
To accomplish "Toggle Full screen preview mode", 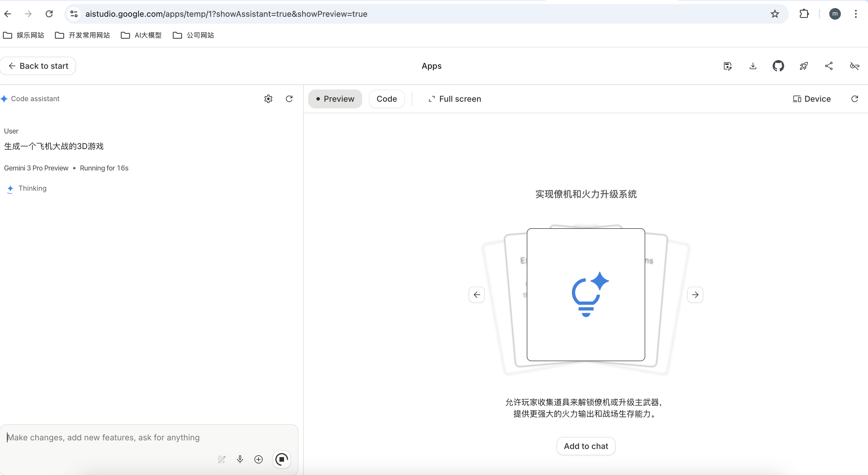I will (x=455, y=99).
